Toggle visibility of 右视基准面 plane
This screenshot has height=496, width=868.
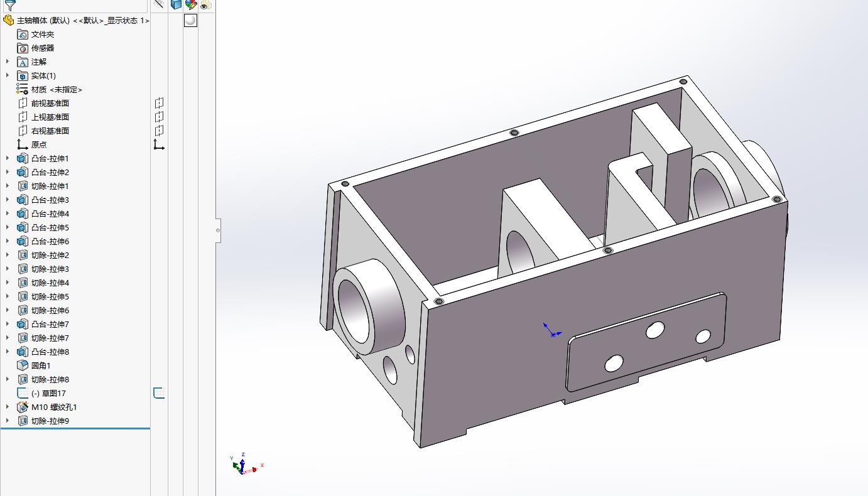[x=159, y=131]
